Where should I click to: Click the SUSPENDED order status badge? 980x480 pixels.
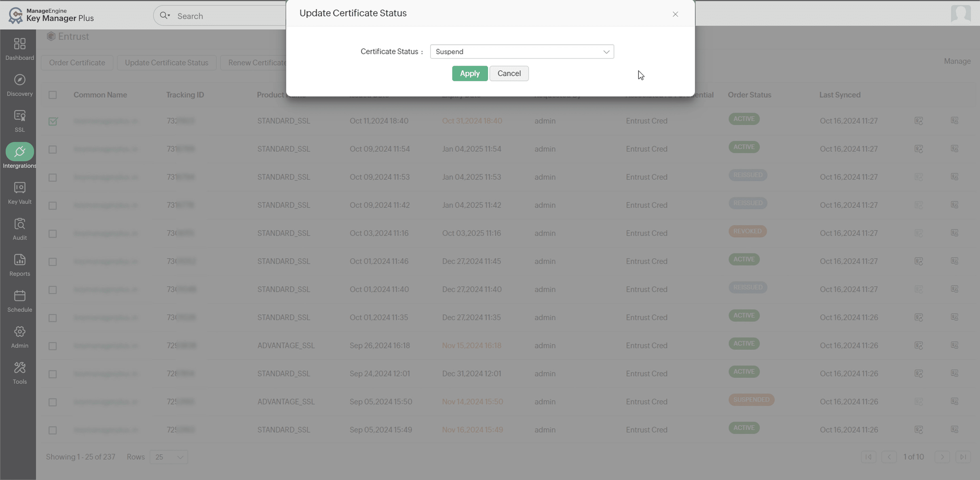751,400
